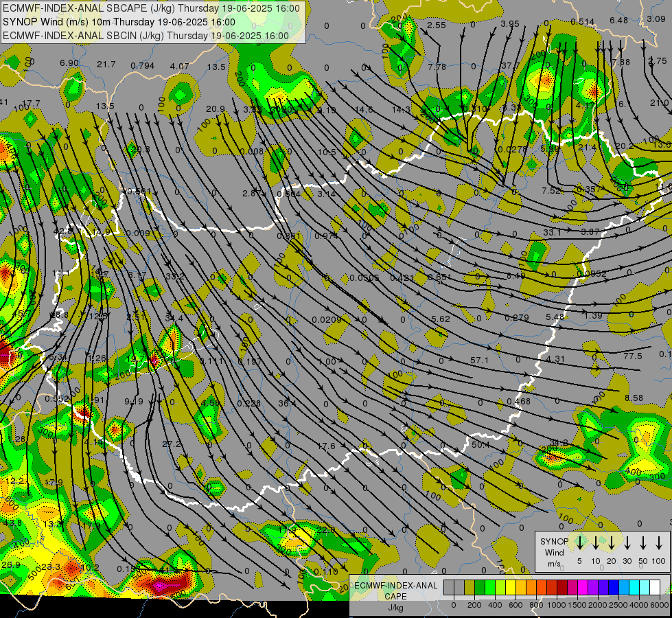Pick the pure yellow swatch in CAPE legend
Image resolution: width=672 pixels, height=618 pixels.
point(511,587)
